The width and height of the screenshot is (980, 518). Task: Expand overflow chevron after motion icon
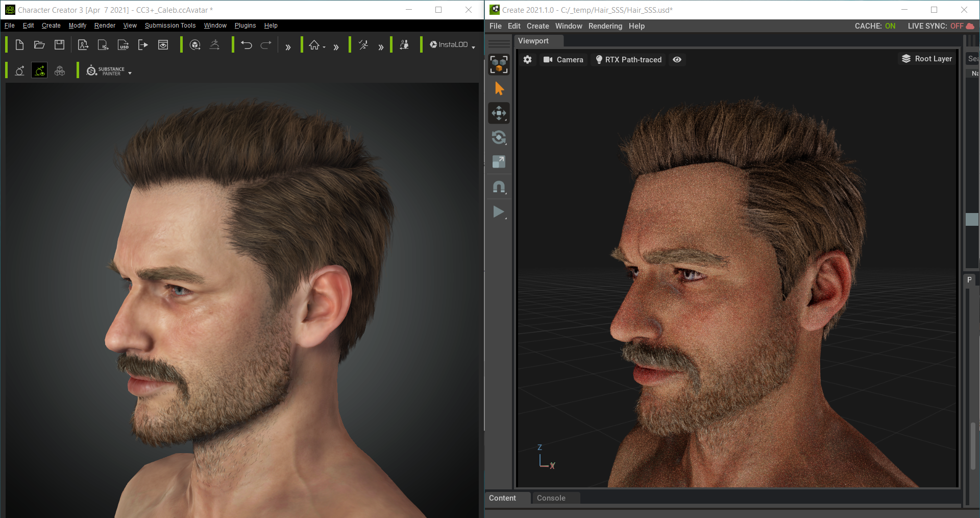point(381,47)
